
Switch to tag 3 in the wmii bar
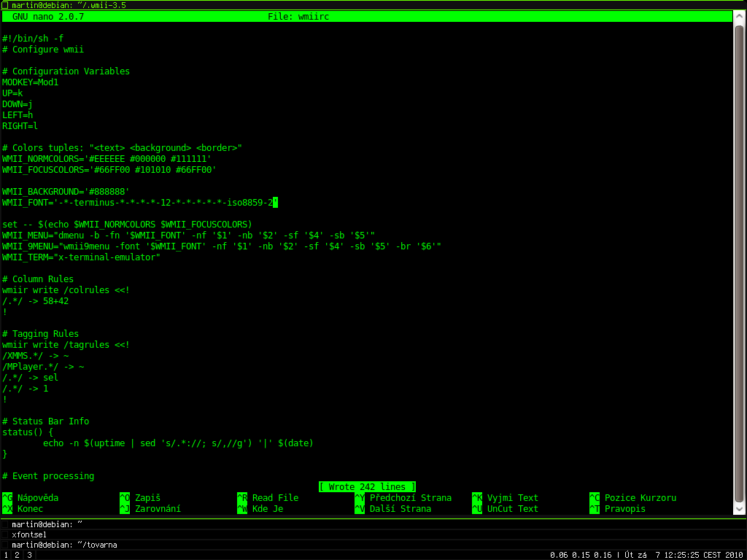pyautogui.click(x=29, y=555)
